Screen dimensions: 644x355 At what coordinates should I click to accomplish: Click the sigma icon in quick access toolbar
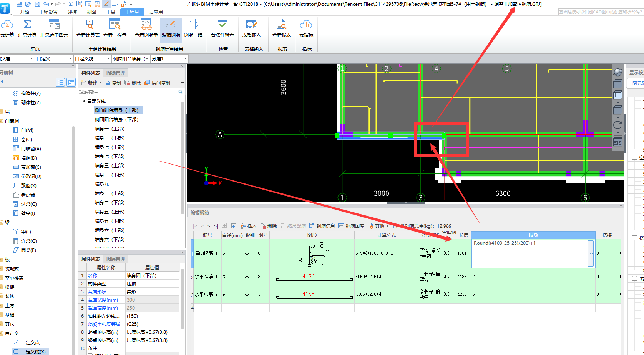click(71, 4)
